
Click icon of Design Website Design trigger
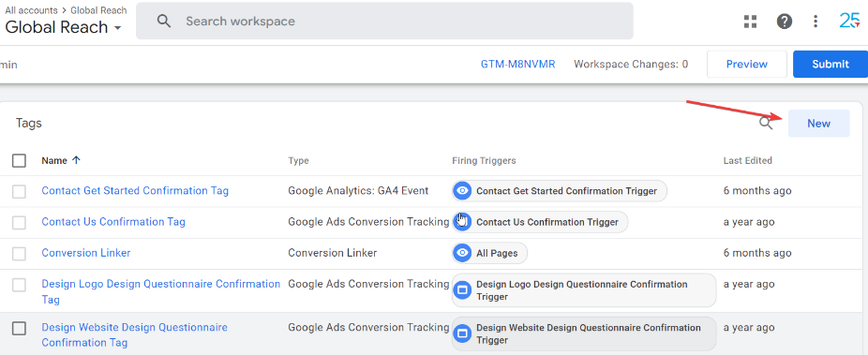[462, 333]
